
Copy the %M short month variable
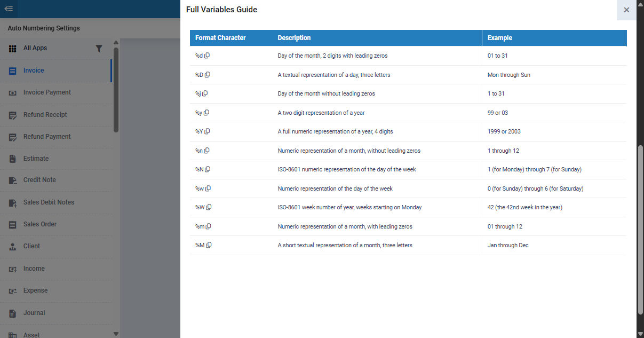click(x=209, y=245)
